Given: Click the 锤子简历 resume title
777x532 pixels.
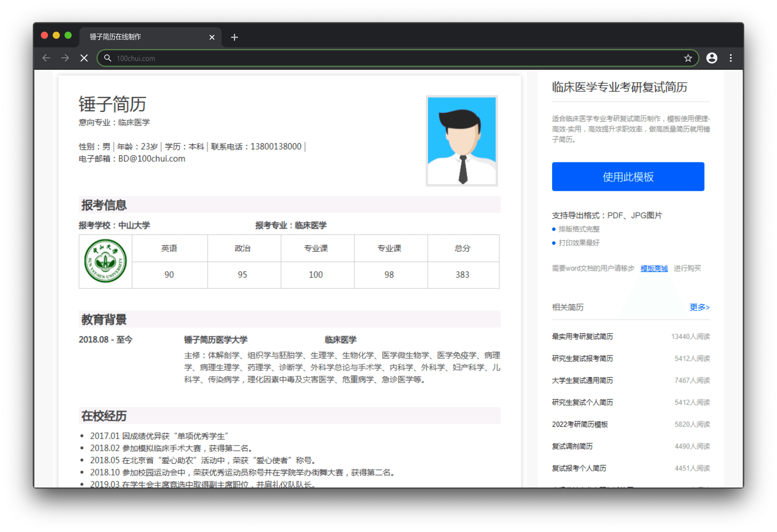Looking at the screenshot, I should click(112, 104).
